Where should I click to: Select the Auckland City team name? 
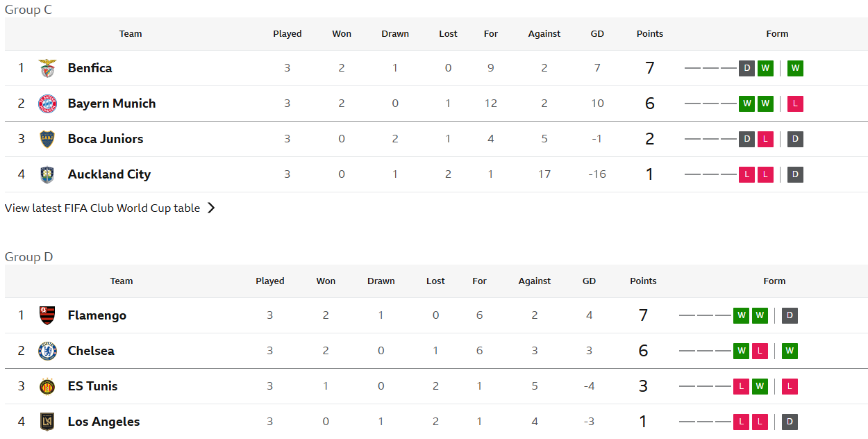point(109,174)
